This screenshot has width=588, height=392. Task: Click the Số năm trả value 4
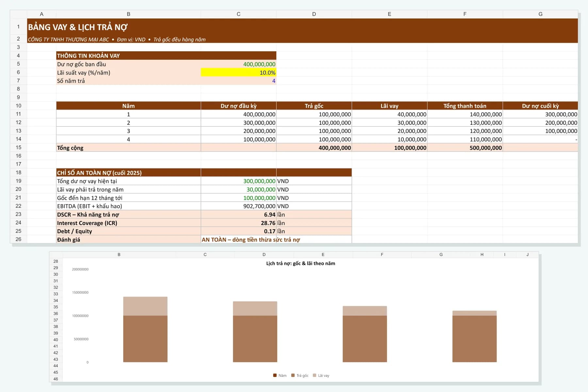[238, 81]
